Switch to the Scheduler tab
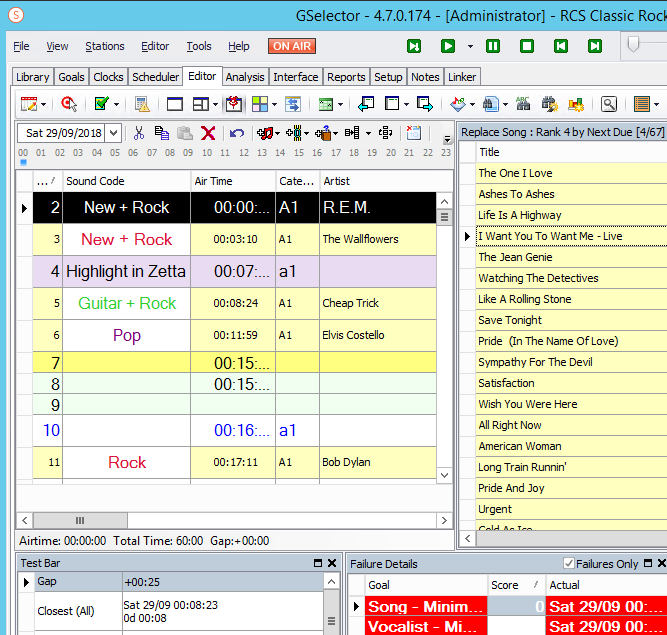 click(x=155, y=77)
